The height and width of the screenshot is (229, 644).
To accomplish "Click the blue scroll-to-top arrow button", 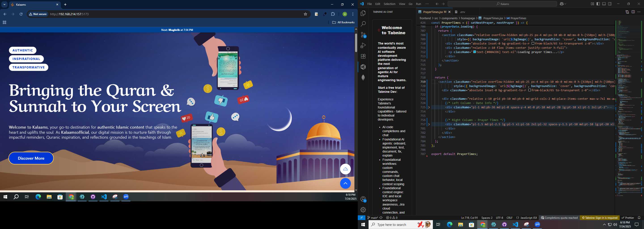I will click(345, 184).
